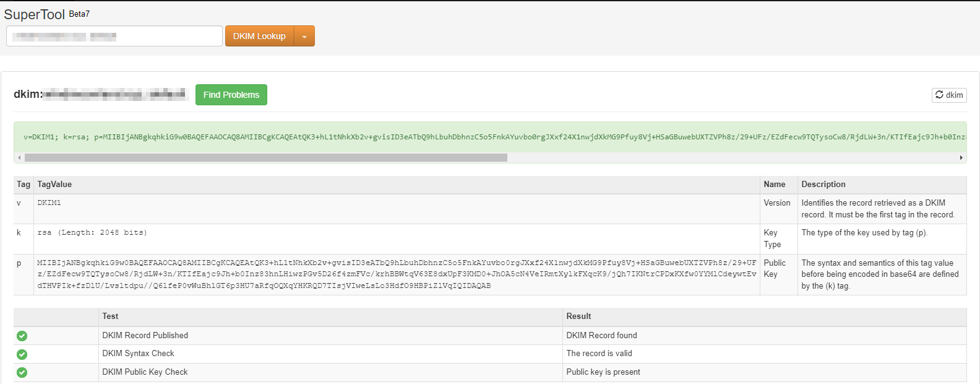This screenshot has height=384, width=980.
Task: Click the right arrow of record scrollbar
Action: (x=961, y=158)
